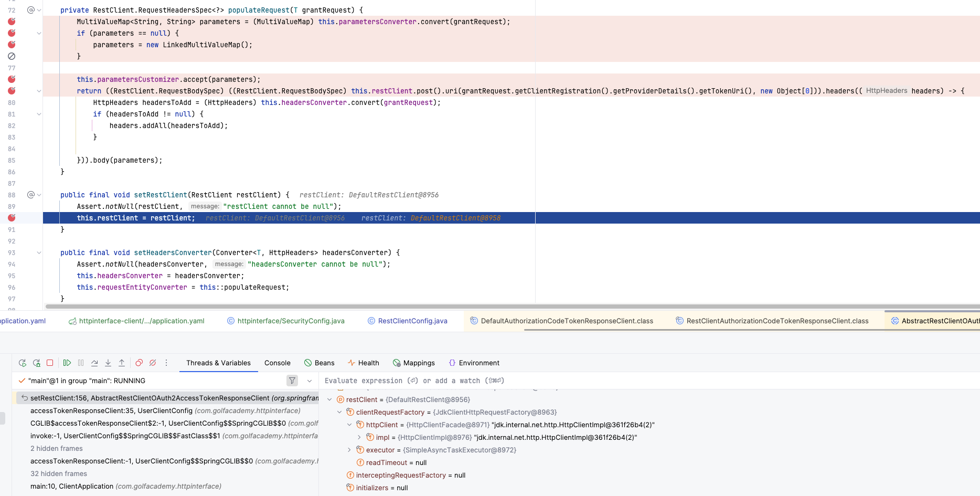Open the RestClientConfig.java editor tab

pyautogui.click(x=412, y=321)
